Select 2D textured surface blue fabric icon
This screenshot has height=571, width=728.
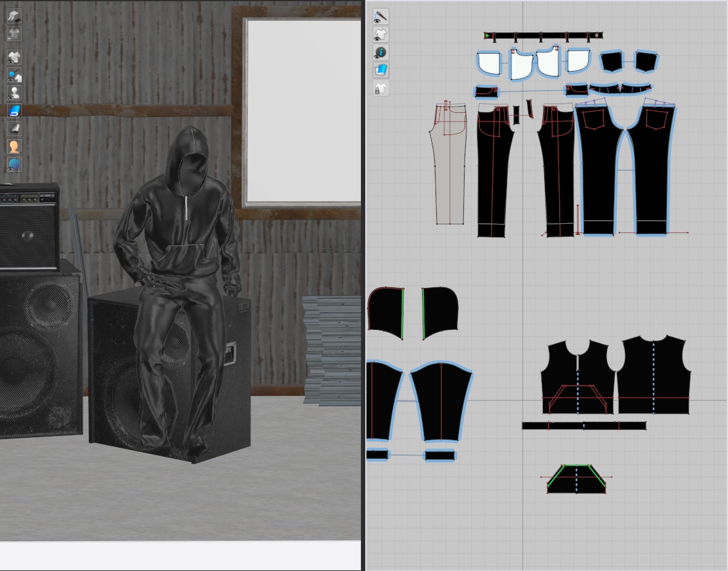pos(381,70)
